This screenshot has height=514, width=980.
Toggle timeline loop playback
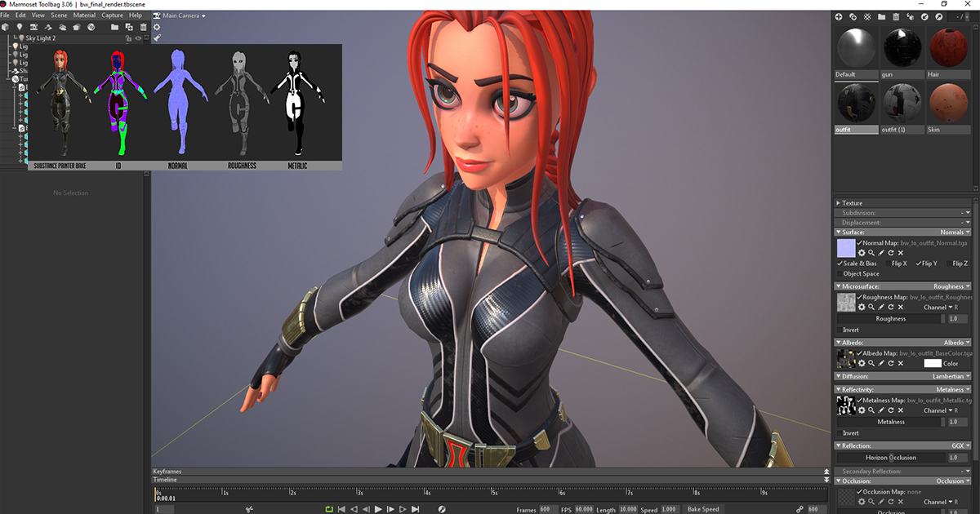click(x=329, y=509)
